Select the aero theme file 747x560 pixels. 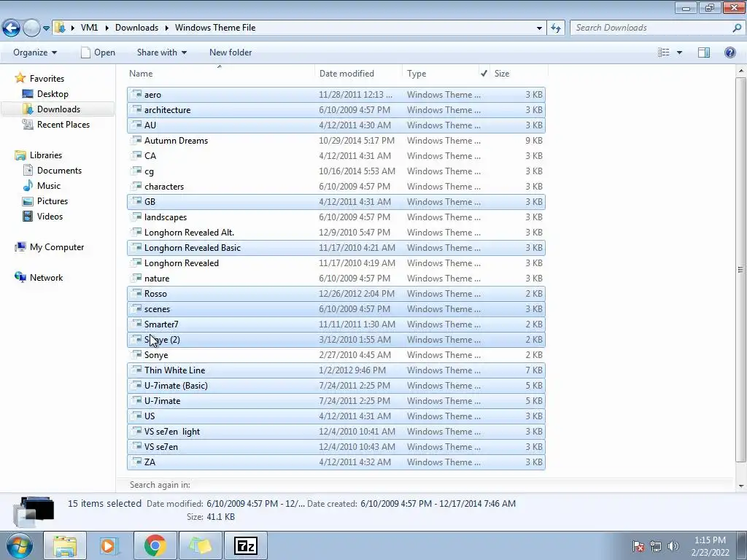tap(336, 95)
